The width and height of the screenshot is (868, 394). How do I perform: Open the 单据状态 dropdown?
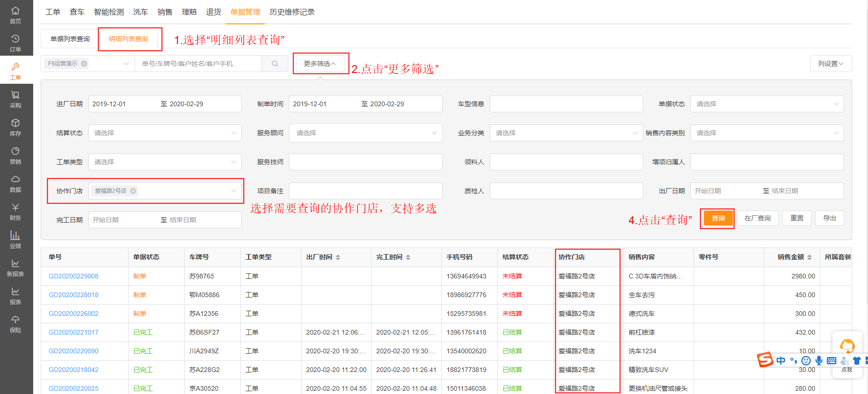767,104
